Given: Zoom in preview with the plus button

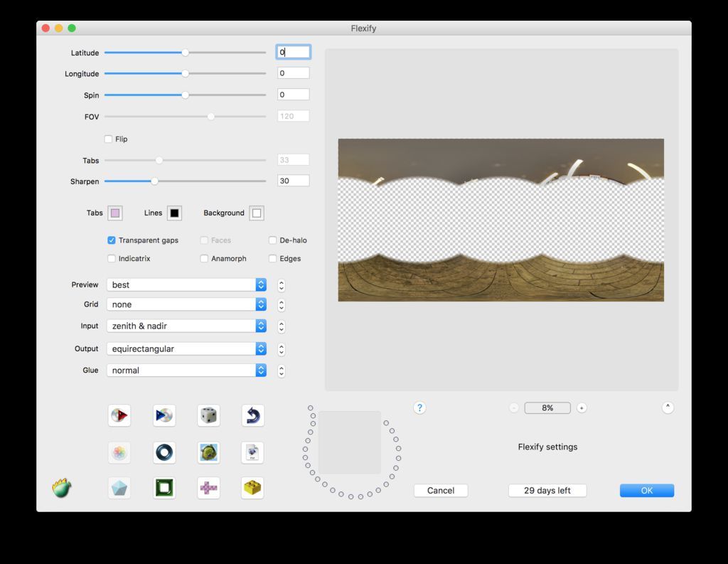Looking at the screenshot, I should (x=582, y=408).
